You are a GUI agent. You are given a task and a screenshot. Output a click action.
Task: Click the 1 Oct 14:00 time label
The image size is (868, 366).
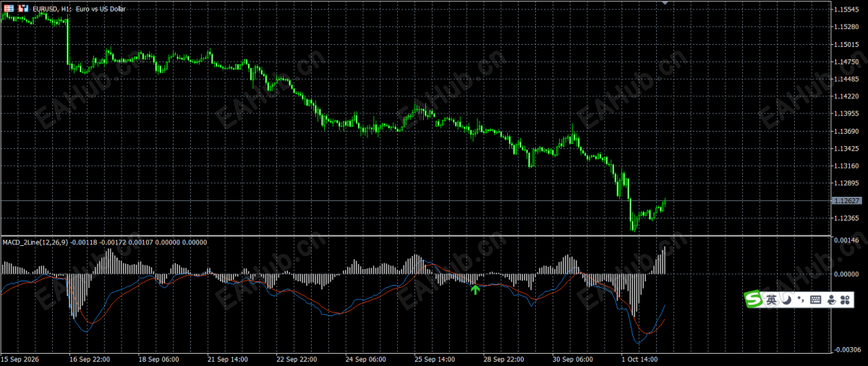640,359
